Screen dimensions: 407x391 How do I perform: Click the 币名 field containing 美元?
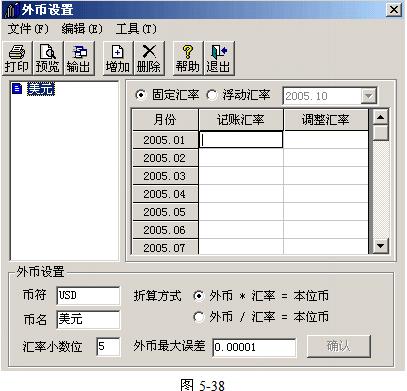pyautogui.click(x=88, y=319)
